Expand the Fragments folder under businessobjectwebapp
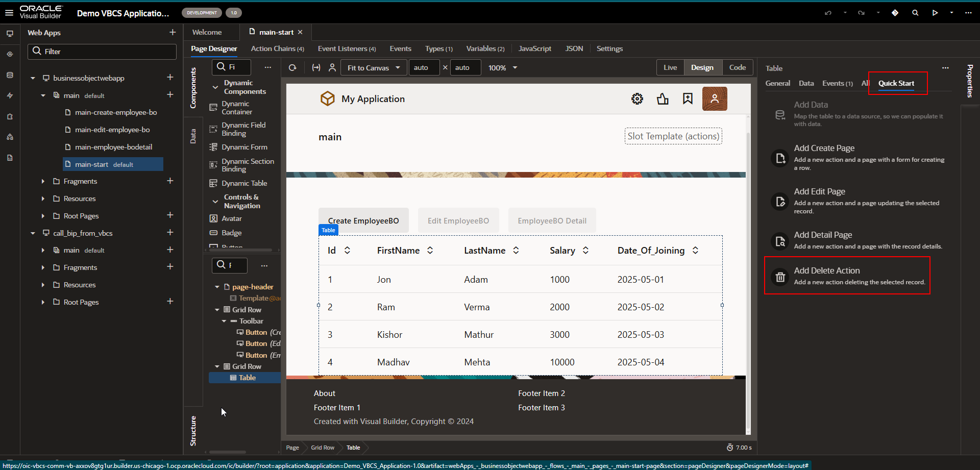 click(43, 181)
